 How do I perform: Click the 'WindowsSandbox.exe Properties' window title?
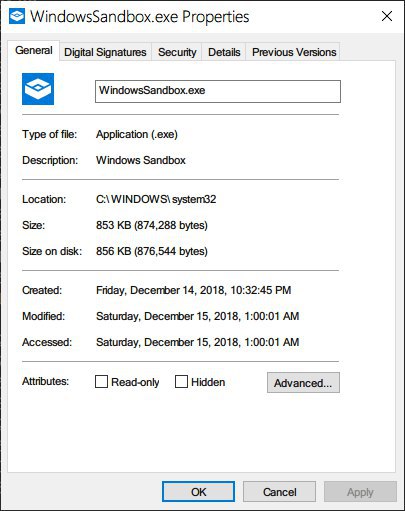point(139,17)
